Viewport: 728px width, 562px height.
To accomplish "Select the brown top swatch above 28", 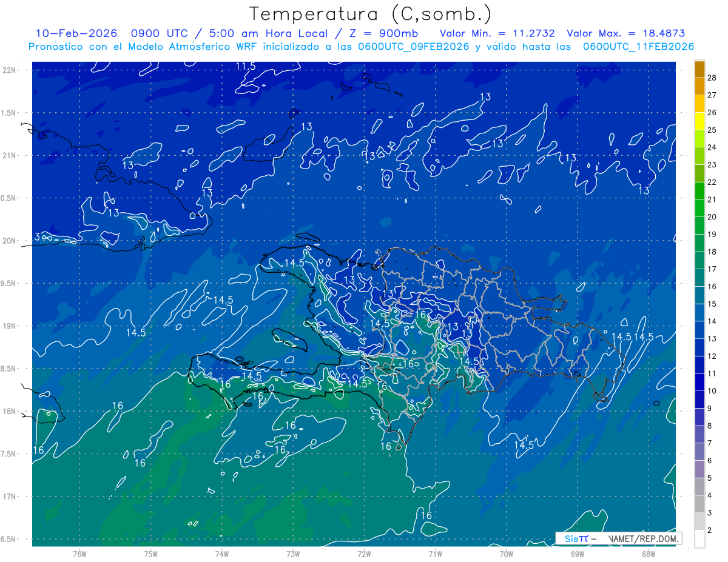I will click(x=699, y=69).
